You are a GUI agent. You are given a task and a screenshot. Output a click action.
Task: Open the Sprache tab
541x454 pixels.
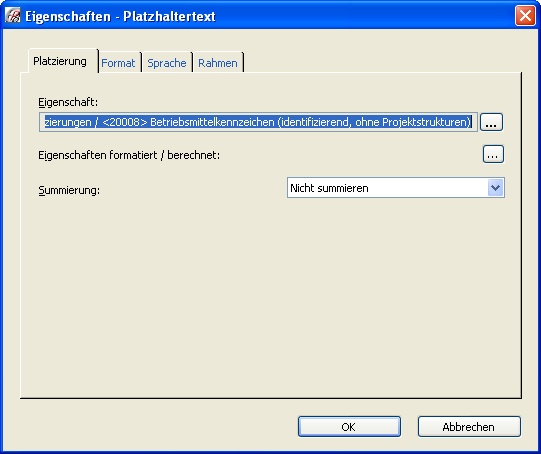click(167, 63)
